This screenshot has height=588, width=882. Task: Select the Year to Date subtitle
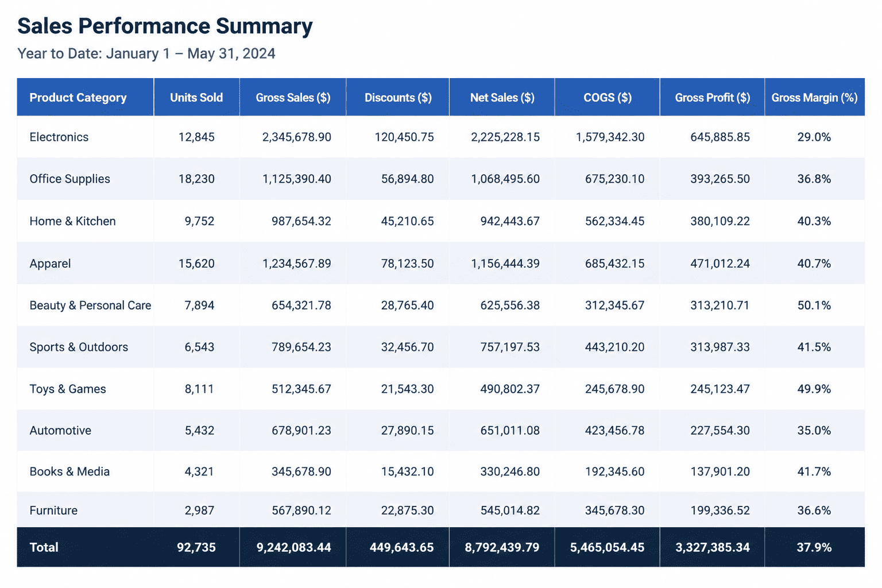146,53
